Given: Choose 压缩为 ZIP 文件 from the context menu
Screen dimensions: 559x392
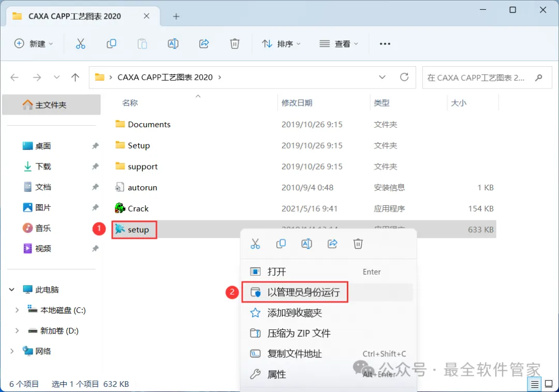Looking at the screenshot, I should tap(328, 333).
